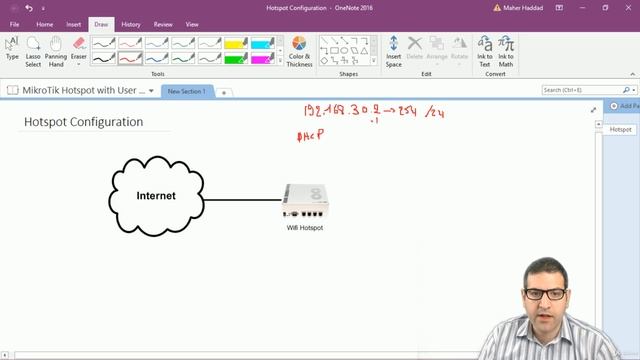Switch to the Review tab
640x360 pixels.
coord(163,24)
